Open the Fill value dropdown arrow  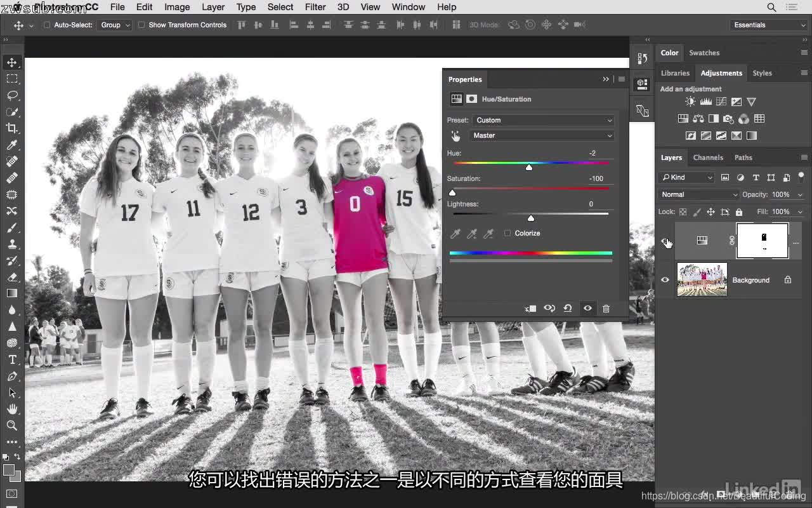[800, 211]
